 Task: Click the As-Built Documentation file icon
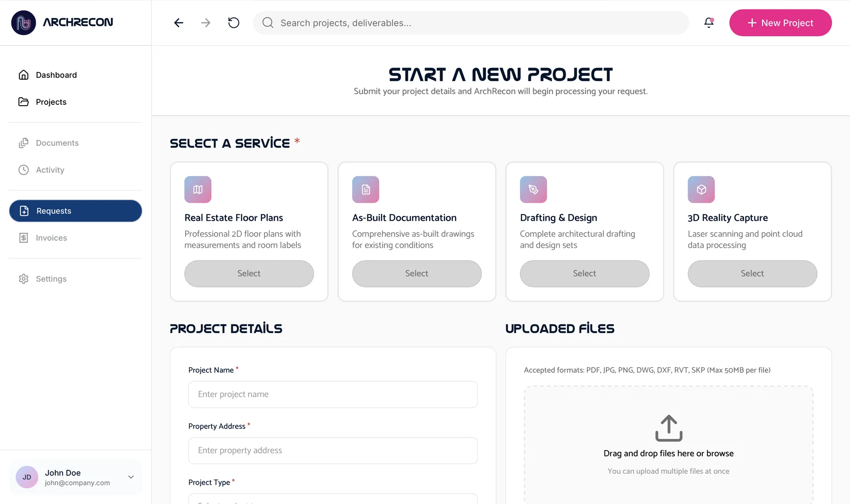365,189
